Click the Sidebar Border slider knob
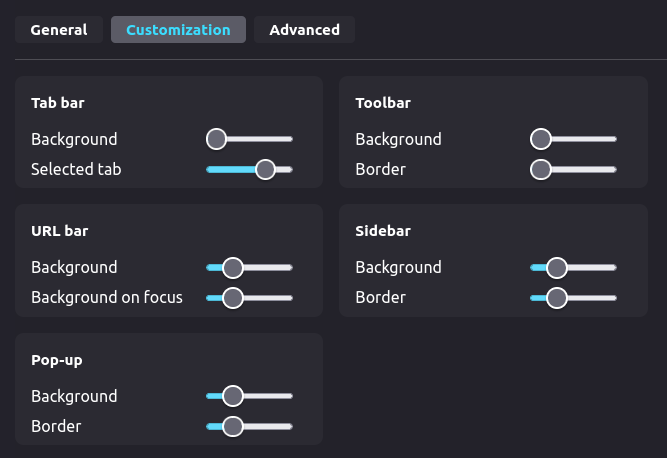Viewport: 667px width, 458px height. click(557, 298)
